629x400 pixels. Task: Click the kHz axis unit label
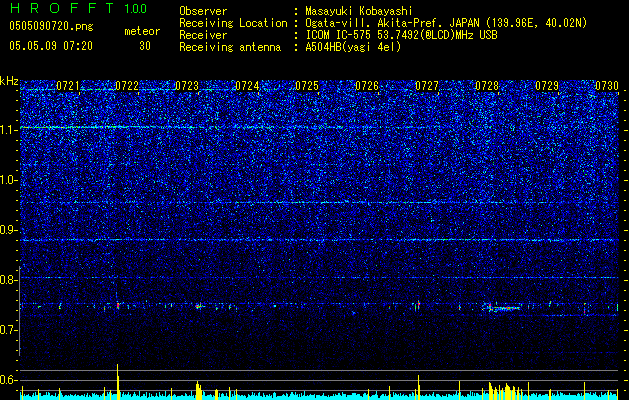click(x=9, y=81)
